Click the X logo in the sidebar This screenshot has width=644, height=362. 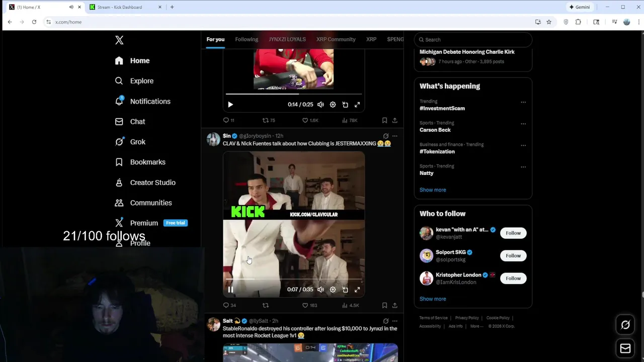(119, 40)
